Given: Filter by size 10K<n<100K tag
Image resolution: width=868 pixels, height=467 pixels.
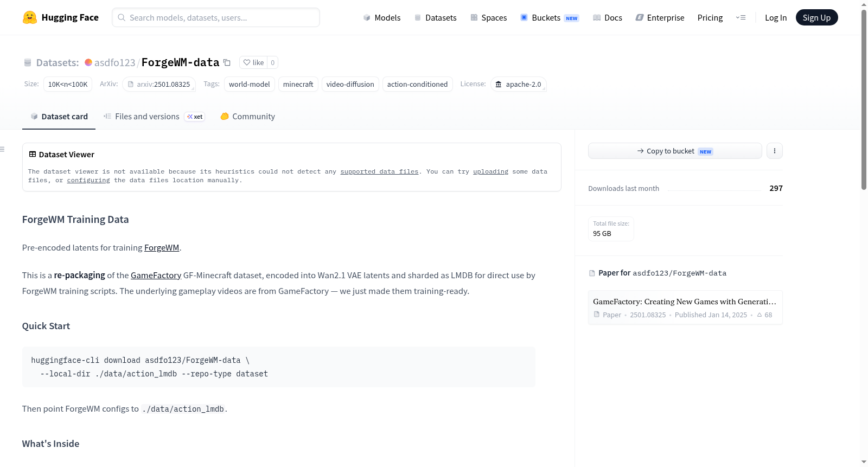Looking at the screenshot, I should 68,84.
